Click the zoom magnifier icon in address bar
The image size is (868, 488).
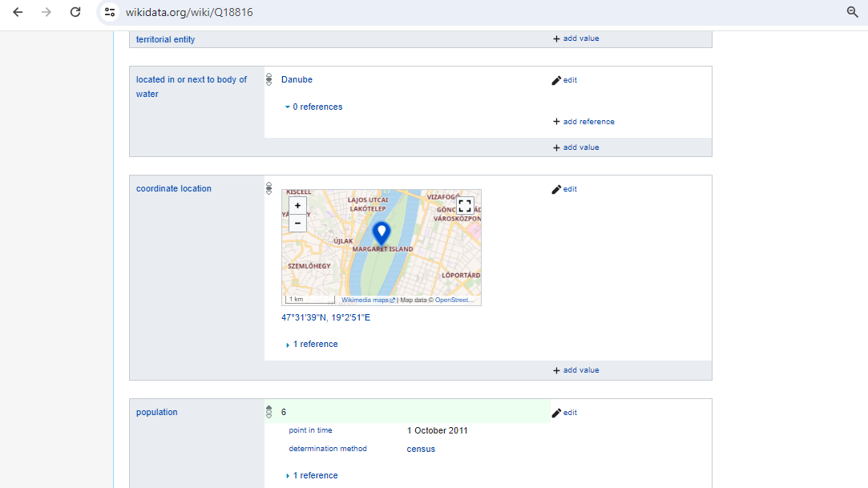pyautogui.click(x=853, y=12)
